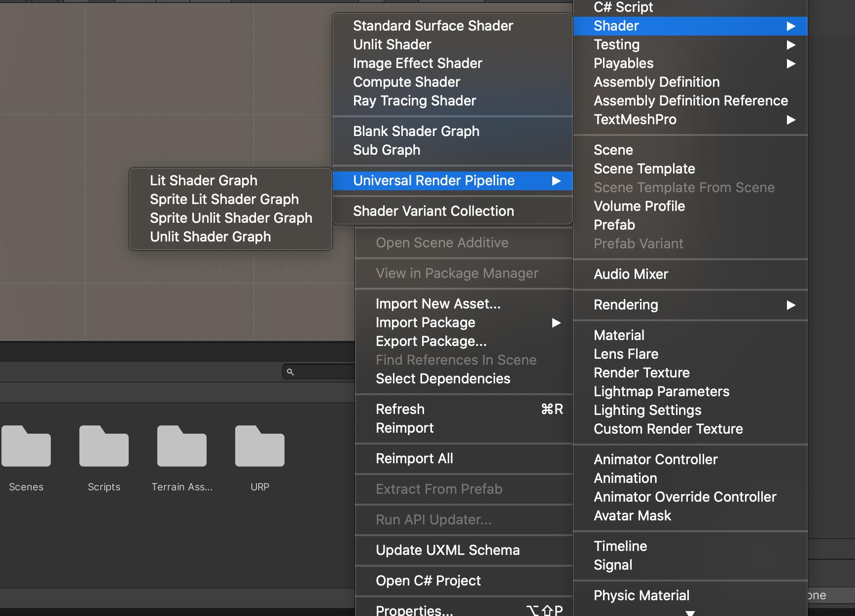Image resolution: width=855 pixels, height=616 pixels.
Task: Create a new Scene asset
Action: pyautogui.click(x=690, y=150)
